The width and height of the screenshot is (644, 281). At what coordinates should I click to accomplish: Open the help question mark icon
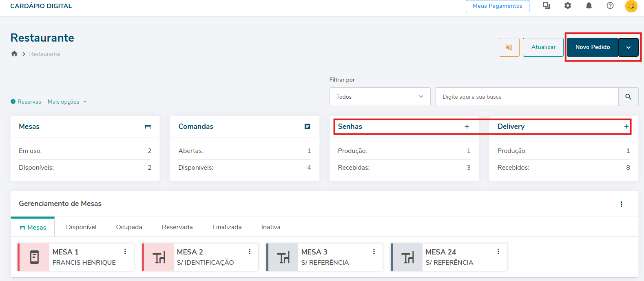coord(610,6)
